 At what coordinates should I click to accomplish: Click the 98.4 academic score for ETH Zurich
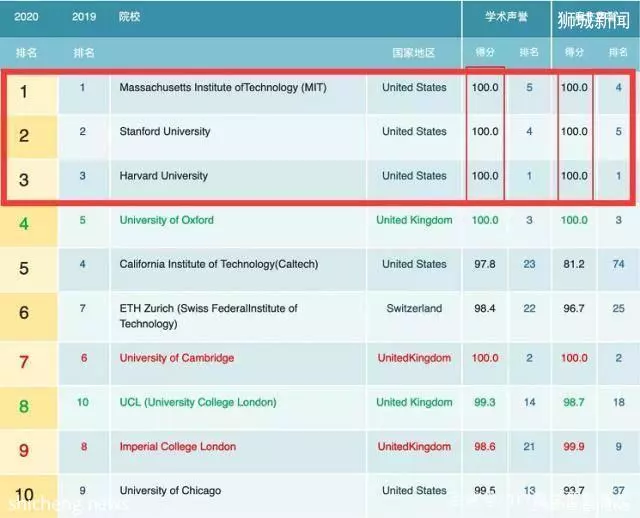tap(485, 308)
